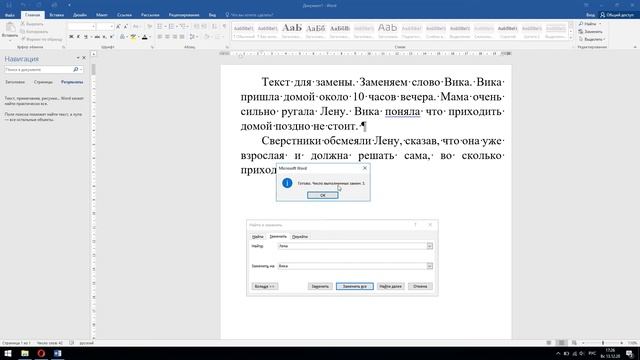Open the Дизайн ribbon tab
This screenshot has height=360, width=640.
tap(80, 15)
